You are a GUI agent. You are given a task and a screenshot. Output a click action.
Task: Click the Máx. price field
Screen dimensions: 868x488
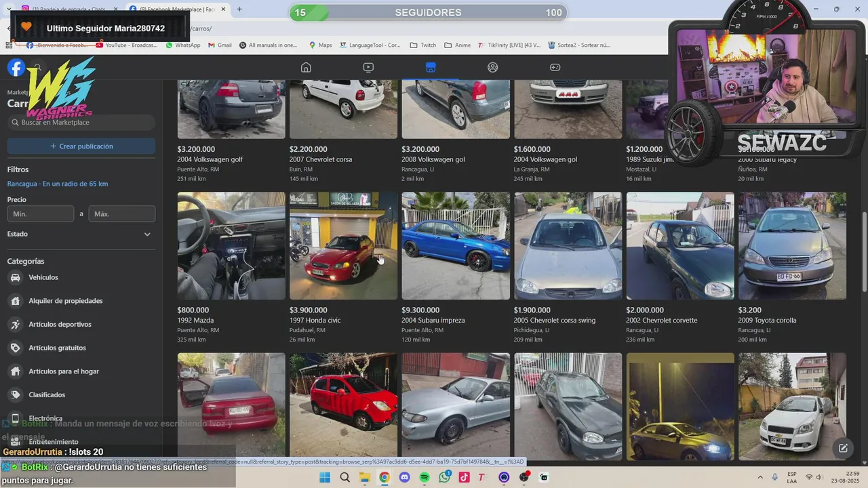pyautogui.click(x=122, y=214)
